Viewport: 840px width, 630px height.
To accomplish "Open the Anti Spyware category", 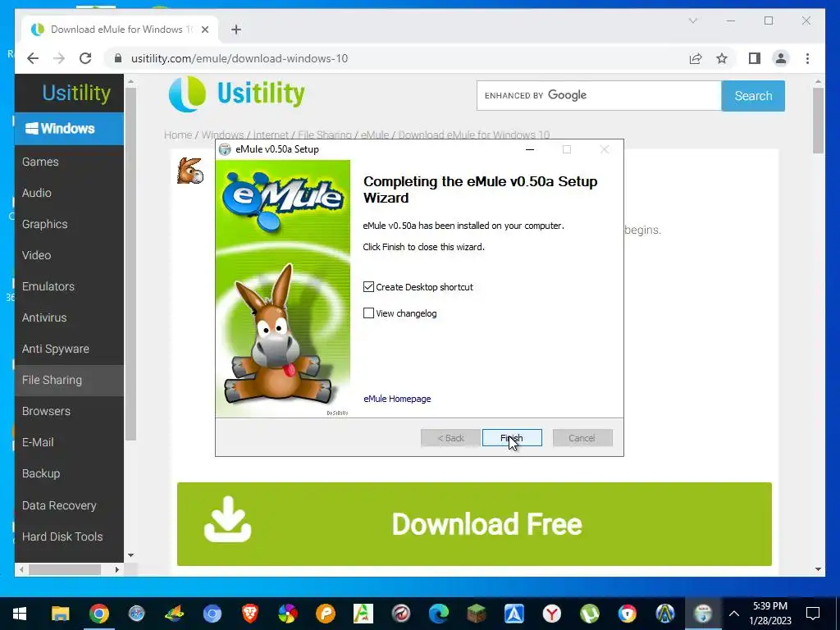I will [x=69, y=349].
